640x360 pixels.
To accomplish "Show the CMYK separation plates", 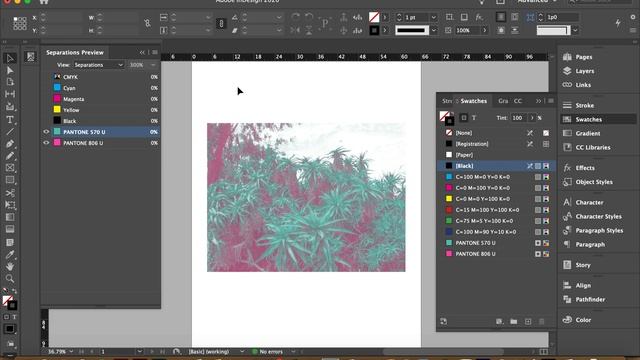I will [46, 77].
